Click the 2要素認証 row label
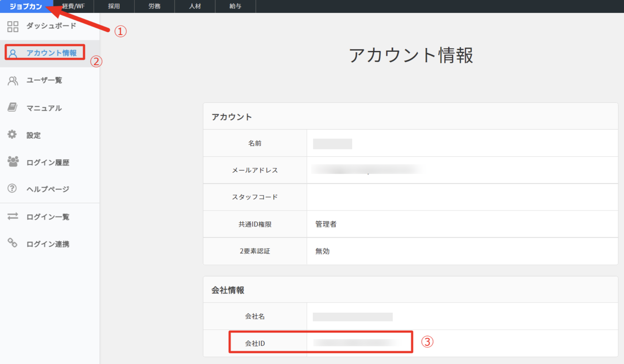The width and height of the screenshot is (624, 364). (x=255, y=251)
